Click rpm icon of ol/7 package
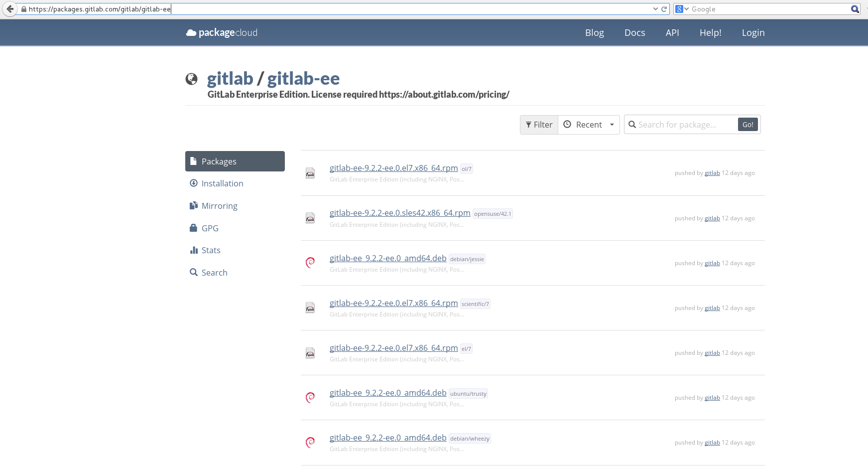This screenshot has width=868, height=467. [310, 173]
